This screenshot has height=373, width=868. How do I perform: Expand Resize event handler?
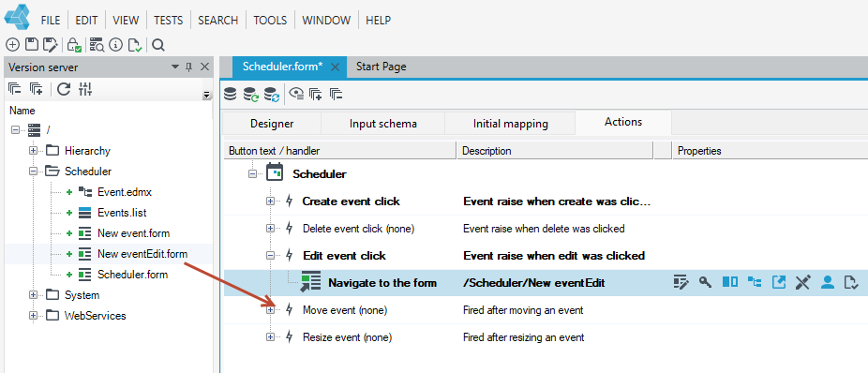pos(270,337)
